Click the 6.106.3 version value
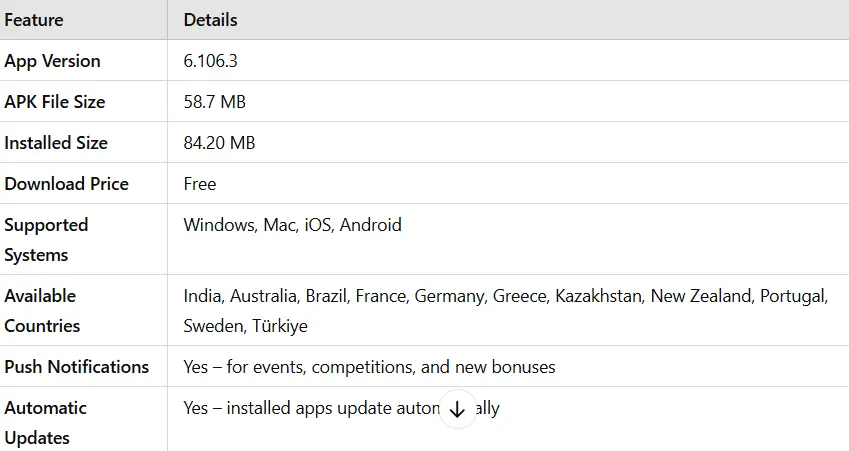This screenshot has width=849, height=451. 210,61
